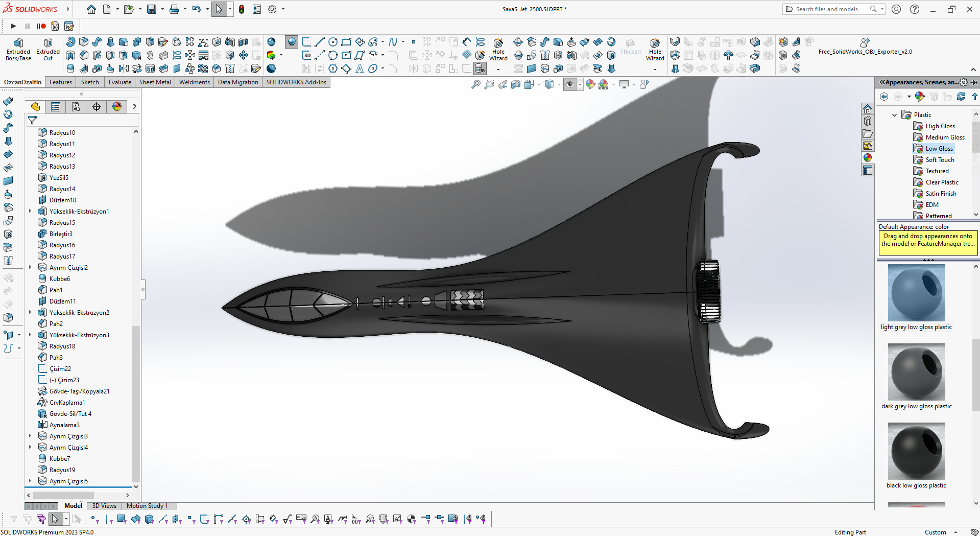This screenshot has width=980, height=536.
Task: Toggle the Filter Faces selection filter
Action: pos(122,519)
